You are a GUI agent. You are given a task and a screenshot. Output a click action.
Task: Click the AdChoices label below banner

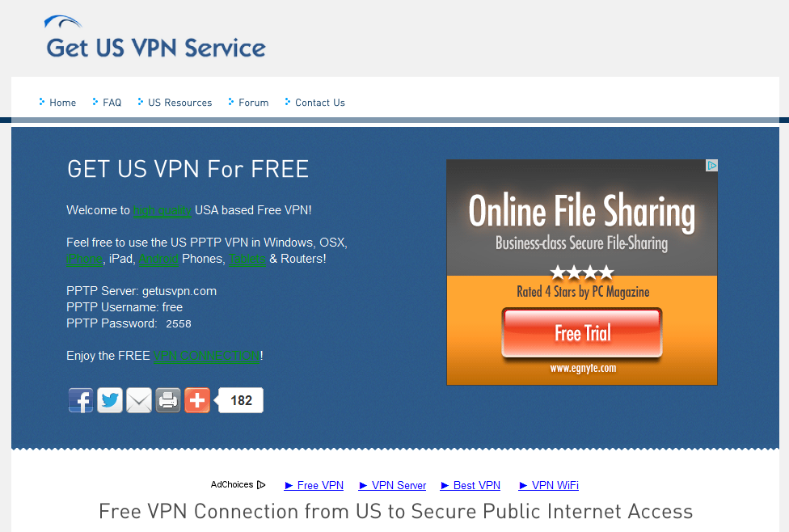click(x=238, y=484)
